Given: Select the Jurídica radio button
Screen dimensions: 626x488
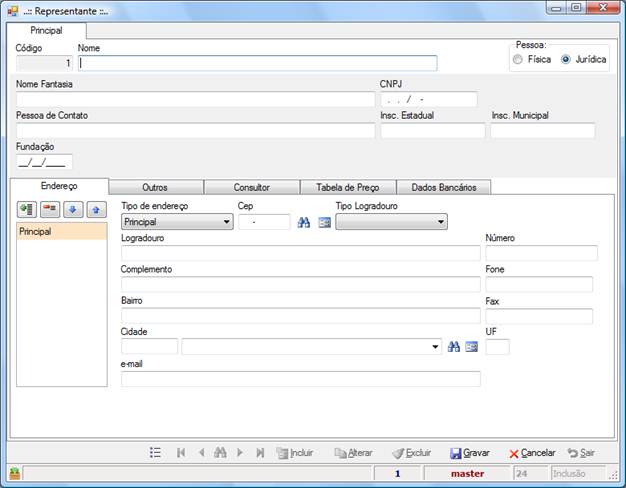Looking at the screenshot, I should 566,60.
